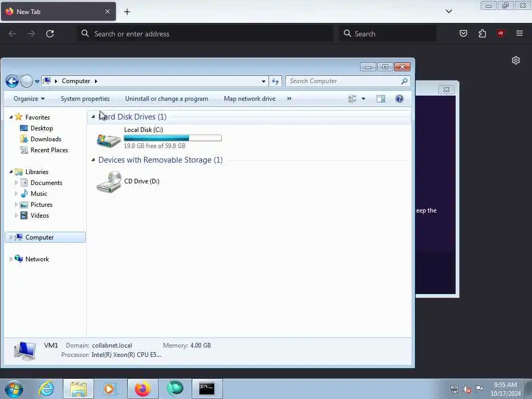Open a new Firefox tab with plus
The image size is (532, 399).
pyautogui.click(x=127, y=12)
